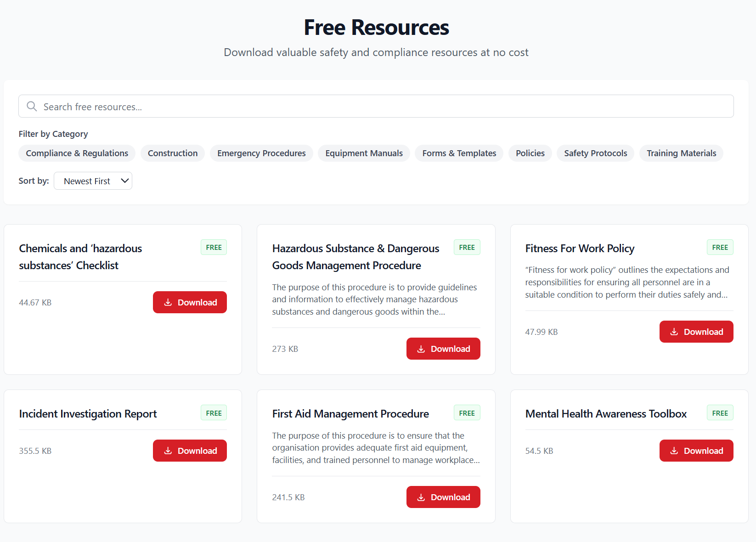Filter by Equipment Manuals category
The width and height of the screenshot is (756, 542).
coord(364,153)
